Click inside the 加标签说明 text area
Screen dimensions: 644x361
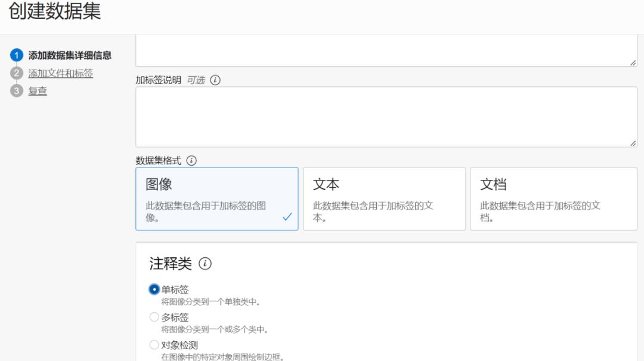(x=386, y=117)
